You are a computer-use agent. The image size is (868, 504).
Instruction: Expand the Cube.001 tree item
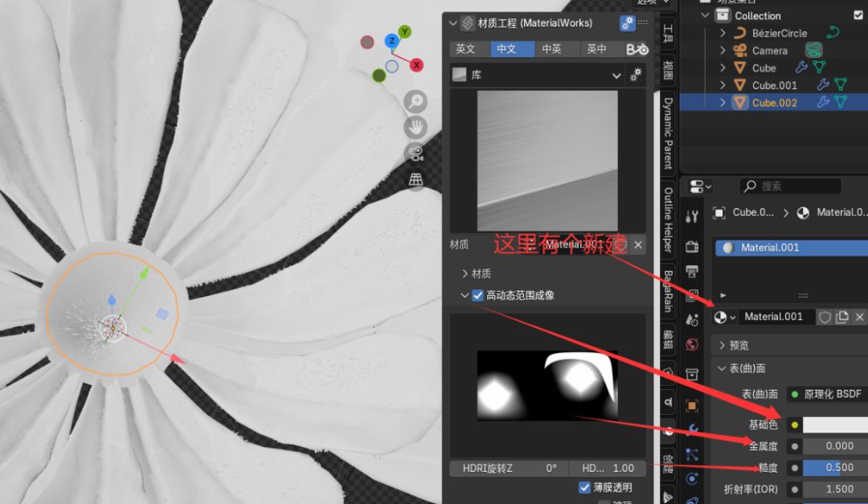point(723,85)
